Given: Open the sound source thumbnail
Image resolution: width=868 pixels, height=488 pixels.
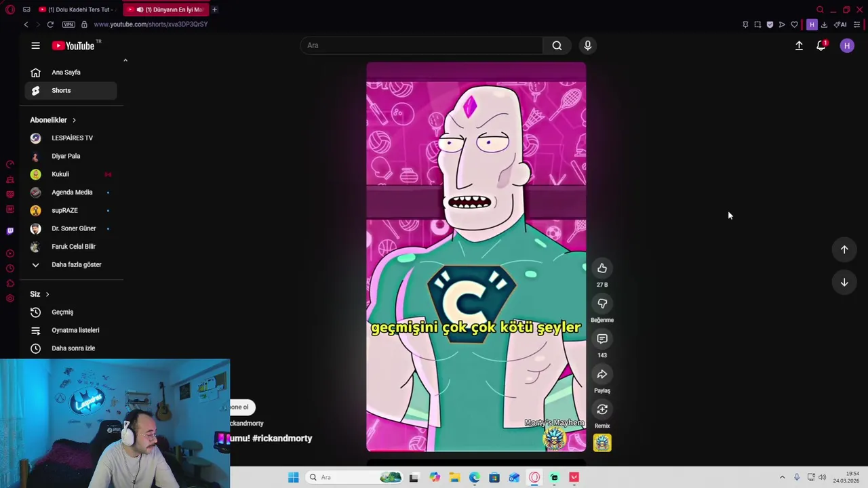Looking at the screenshot, I should coord(602,443).
